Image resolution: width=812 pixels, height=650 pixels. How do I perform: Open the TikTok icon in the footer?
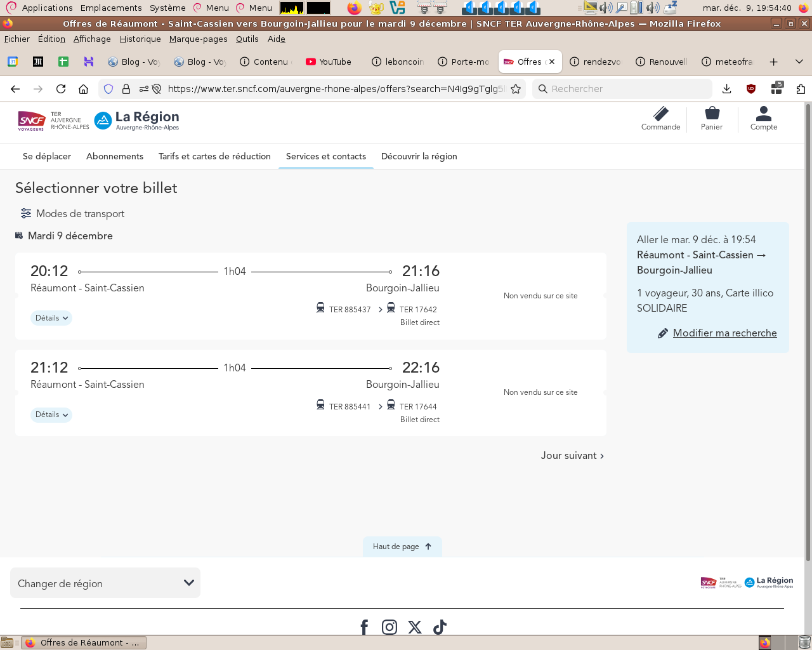click(x=440, y=627)
